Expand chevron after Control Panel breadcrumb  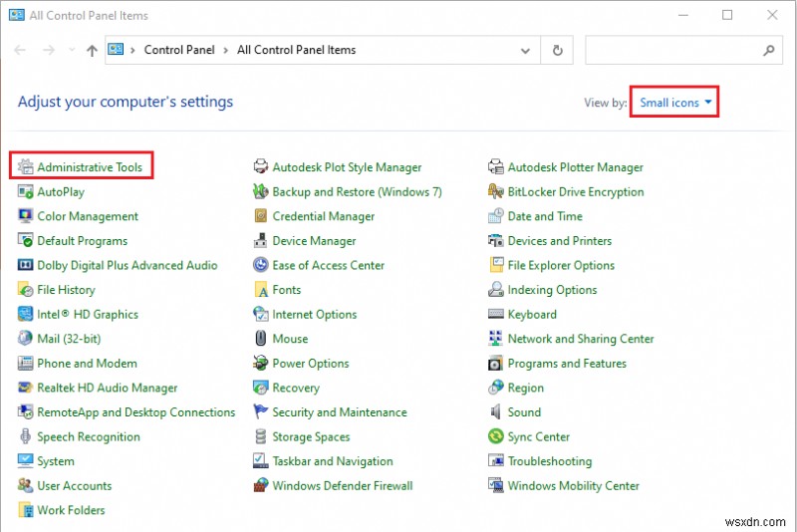pos(227,51)
